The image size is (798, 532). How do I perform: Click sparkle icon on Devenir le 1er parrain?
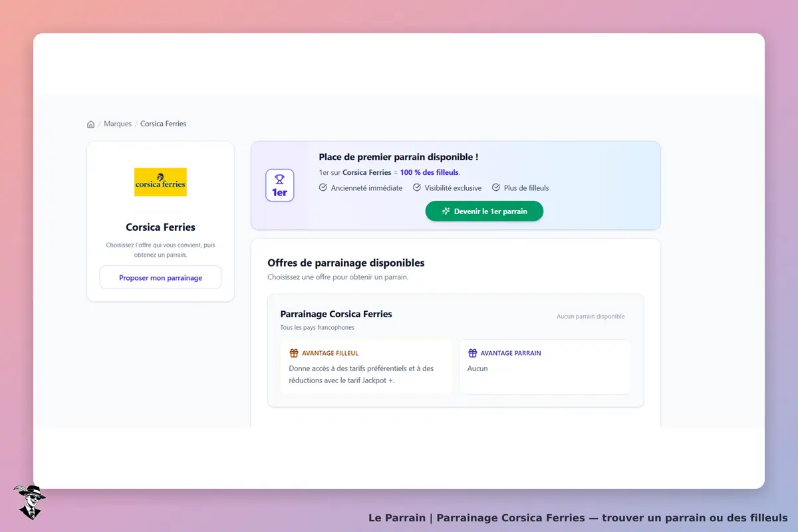(446, 211)
